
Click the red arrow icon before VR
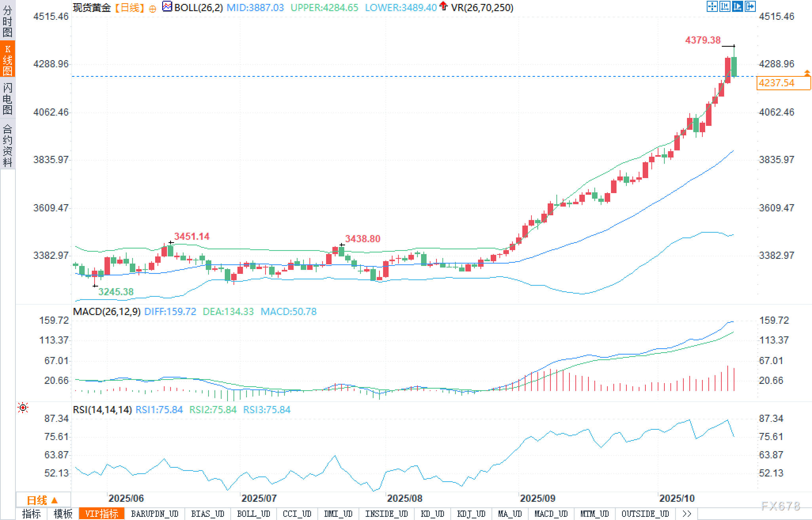(x=443, y=6)
